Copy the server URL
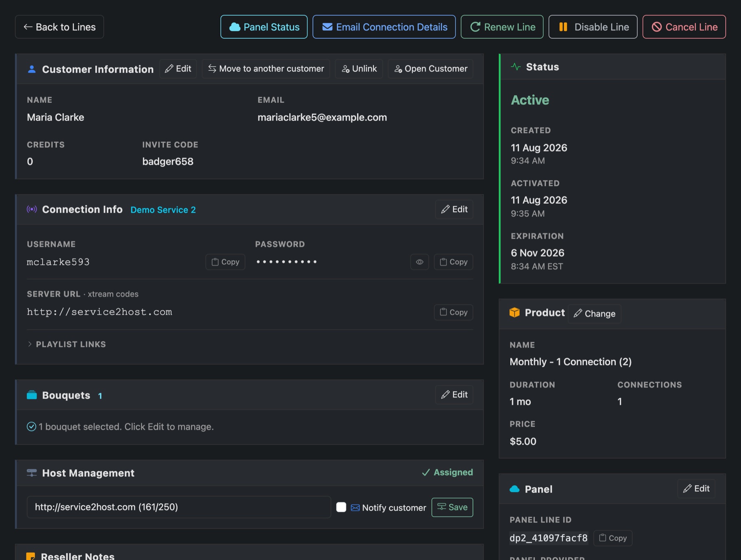 (454, 312)
